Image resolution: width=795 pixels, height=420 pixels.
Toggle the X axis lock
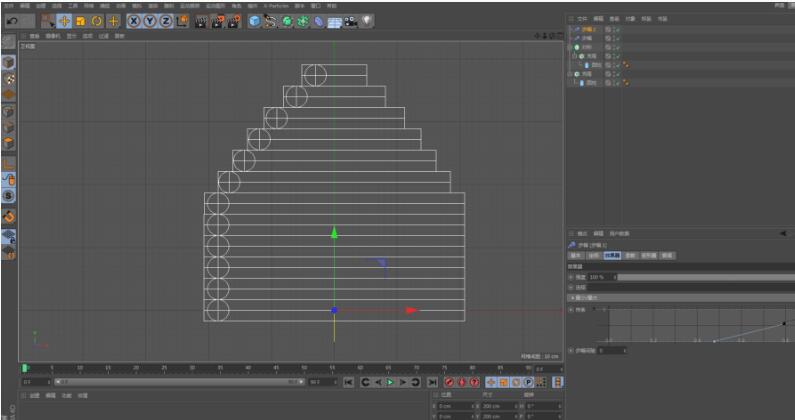pyautogui.click(x=135, y=20)
